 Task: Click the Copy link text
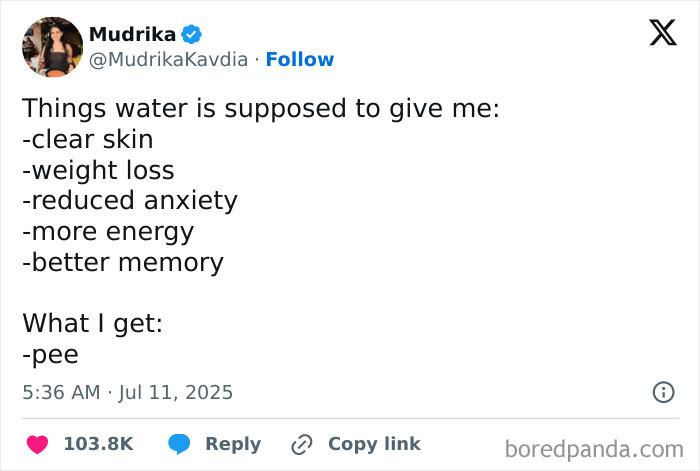(374, 444)
